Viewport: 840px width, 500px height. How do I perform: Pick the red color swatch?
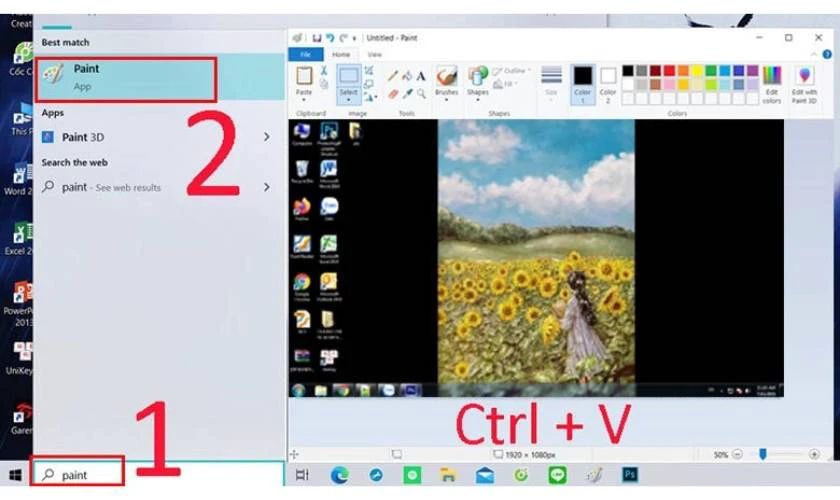(x=670, y=71)
